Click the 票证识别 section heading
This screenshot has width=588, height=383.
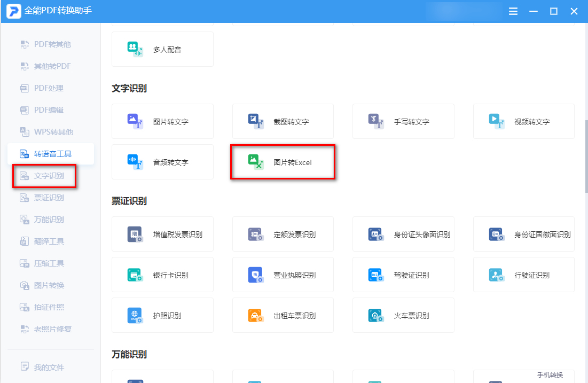pyautogui.click(x=129, y=201)
